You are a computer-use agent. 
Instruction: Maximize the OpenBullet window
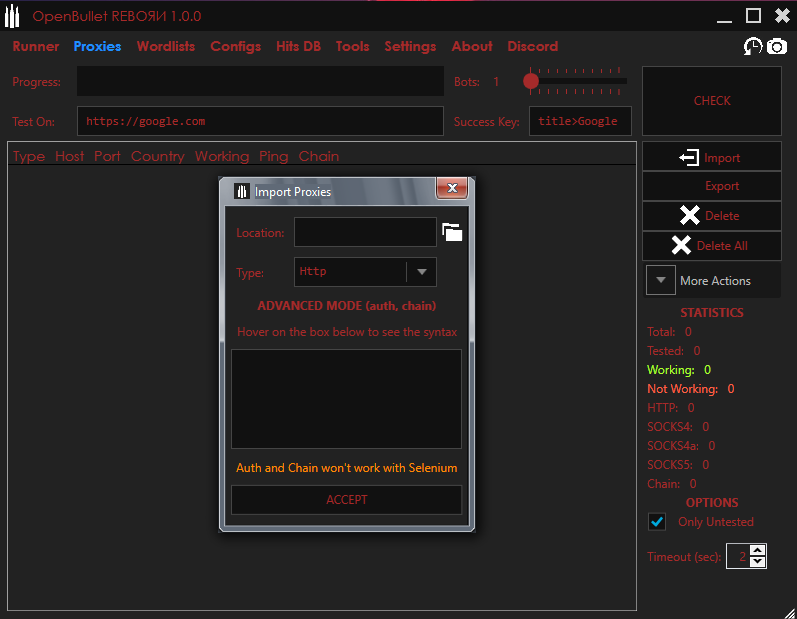click(x=753, y=16)
